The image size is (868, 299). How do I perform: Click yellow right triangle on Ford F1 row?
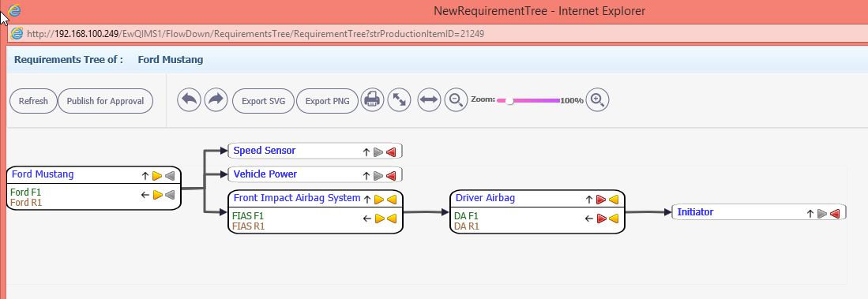(x=157, y=195)
